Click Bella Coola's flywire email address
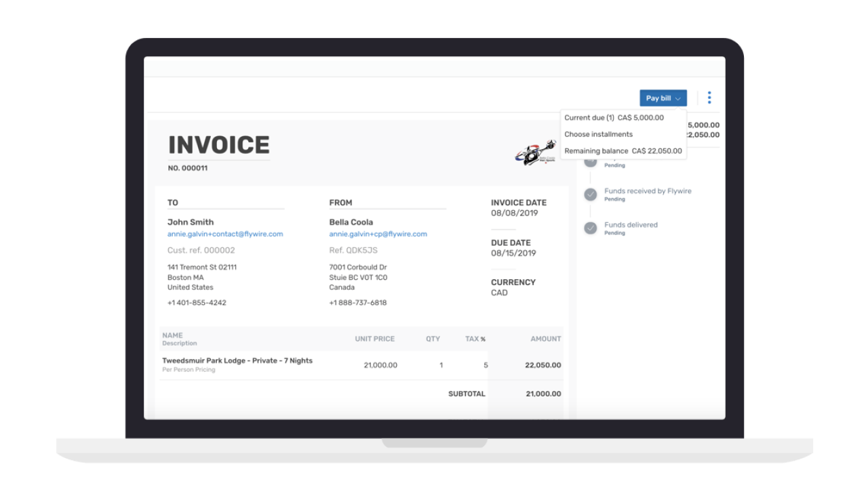The width and height of the screenshot is (868, 502). point(378,234)
